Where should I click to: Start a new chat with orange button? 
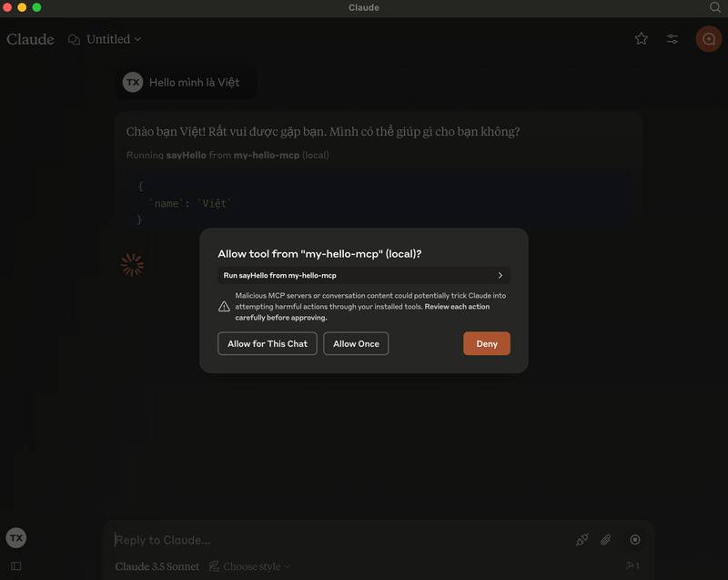709,39
